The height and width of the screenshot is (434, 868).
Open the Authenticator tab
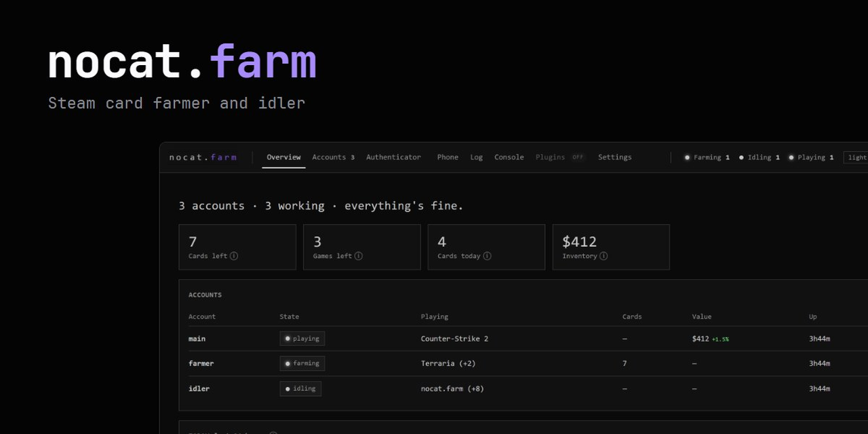pos(393,157)
